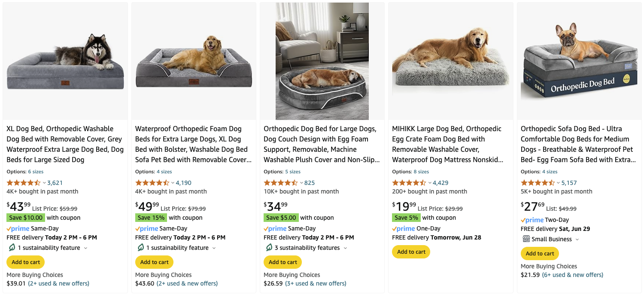This screenshot has height=295, width=644.
Task: Add the $19.99 MIHIKK bed to cart
Action: click(411, 252)
